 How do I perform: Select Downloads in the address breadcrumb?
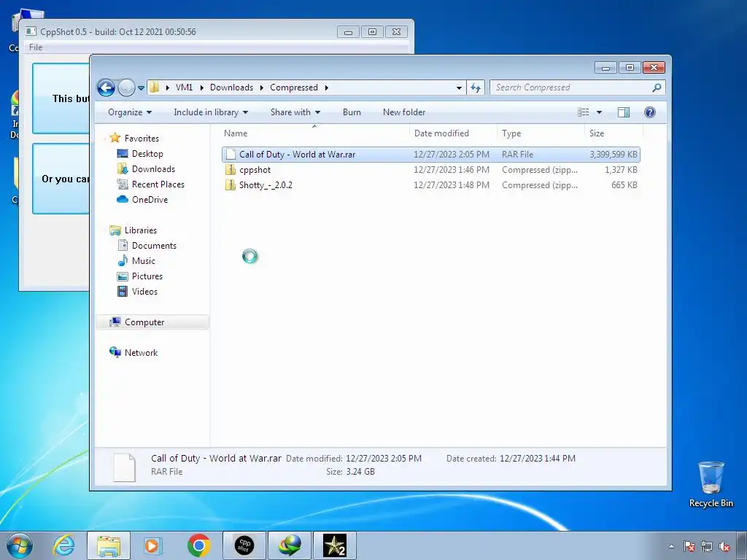(x=231, y=87)
